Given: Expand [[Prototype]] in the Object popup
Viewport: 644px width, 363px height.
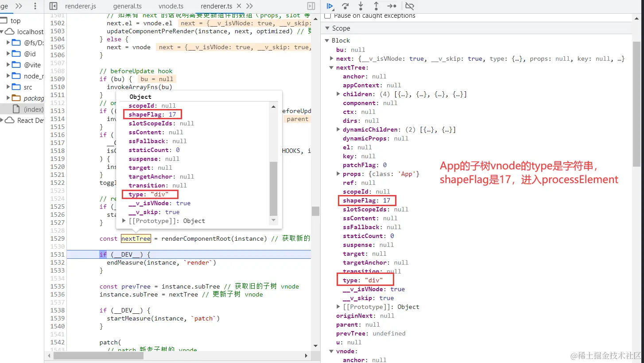Looking at the screenshot, I should (x=124, y=221).
